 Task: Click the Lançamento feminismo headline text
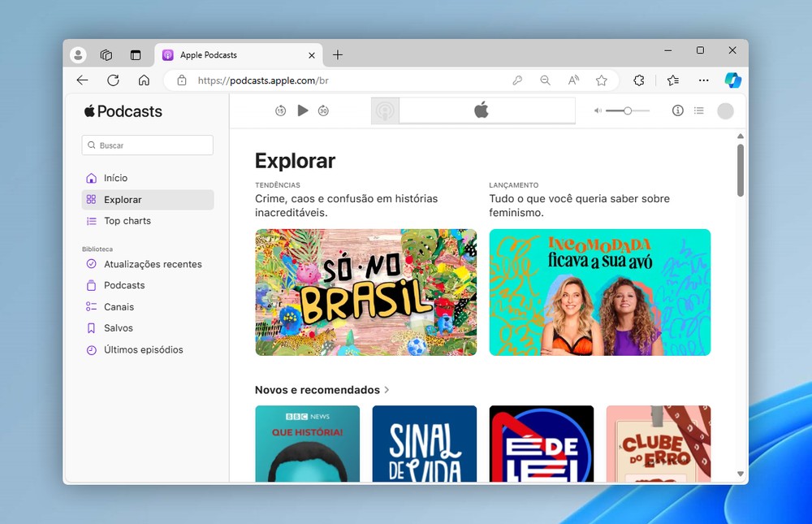tap(580, 206)
